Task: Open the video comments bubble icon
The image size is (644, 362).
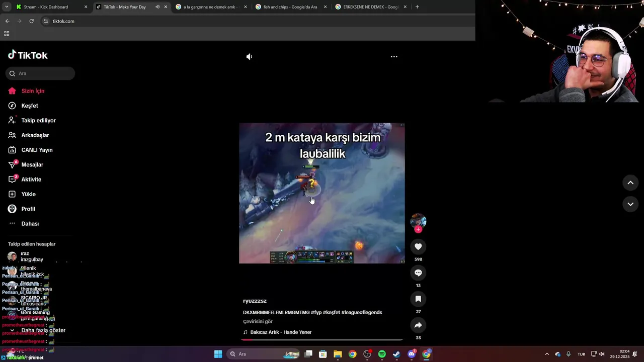Action: pyautogui.click(x=418, y=273)
